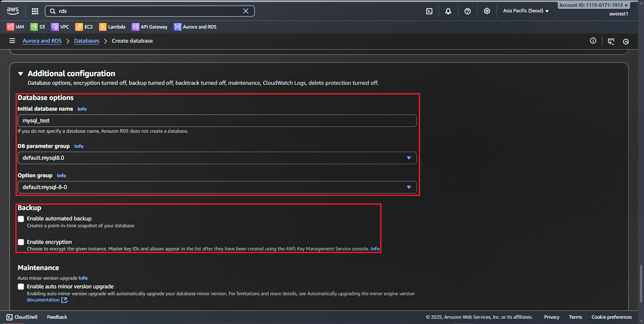Image resolution: width=644 pixels, height=324 pixels.
Task: Open the S3 shortcut in favorites bar
Action: (38, 27)
